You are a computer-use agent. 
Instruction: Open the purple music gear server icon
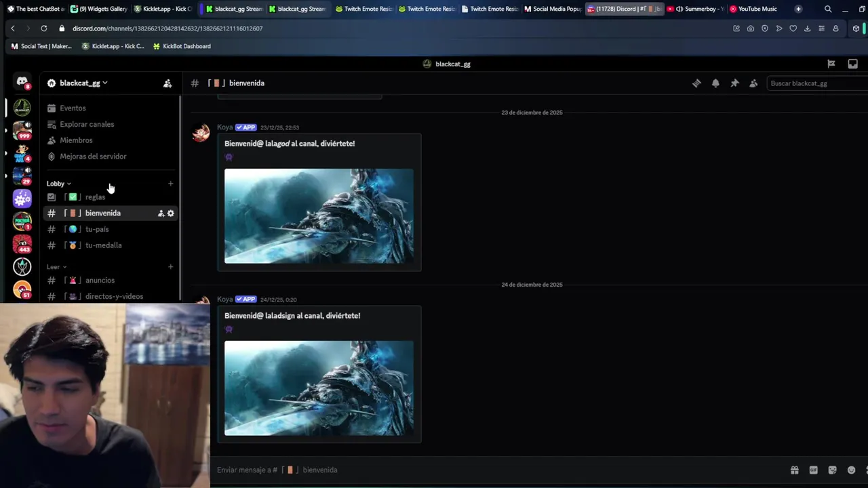[22, 199]
